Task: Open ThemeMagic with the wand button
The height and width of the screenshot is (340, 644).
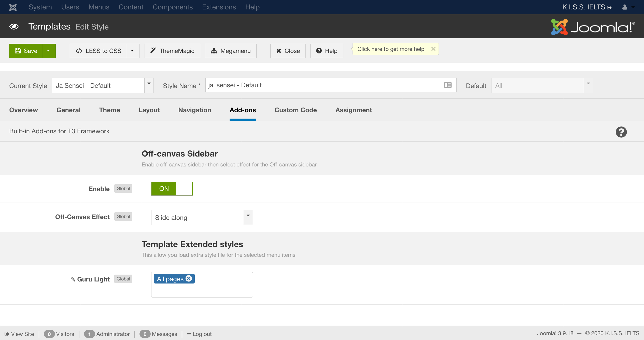Action: [172, 51]
